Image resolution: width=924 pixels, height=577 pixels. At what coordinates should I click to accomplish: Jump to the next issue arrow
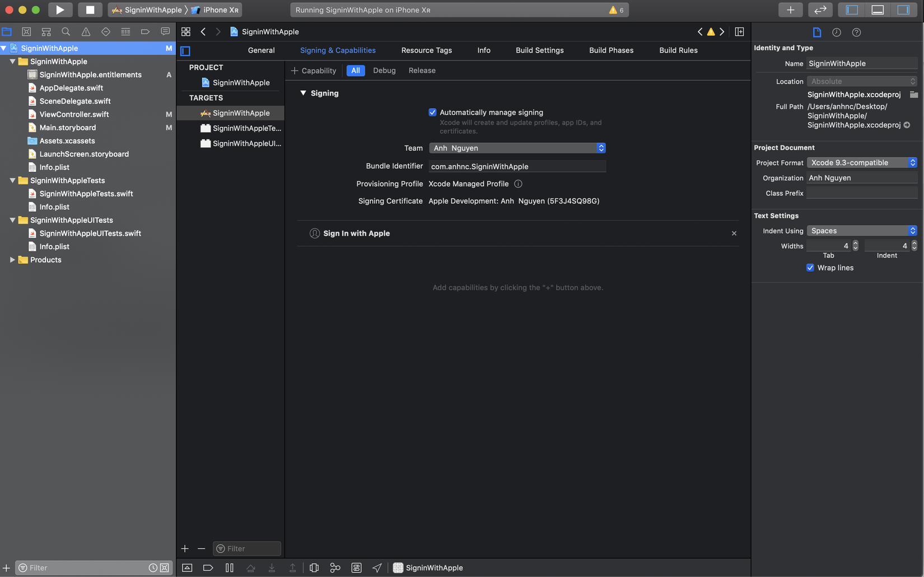[722, 32]
